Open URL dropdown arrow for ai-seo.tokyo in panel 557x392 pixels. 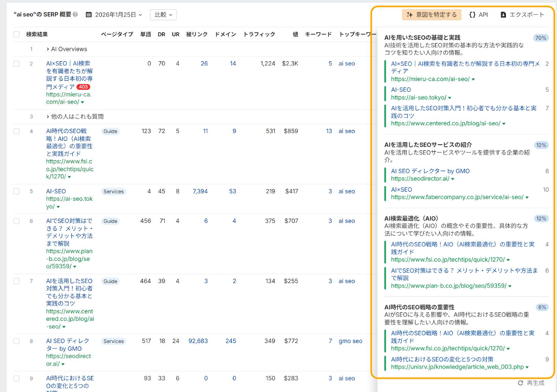450,98
